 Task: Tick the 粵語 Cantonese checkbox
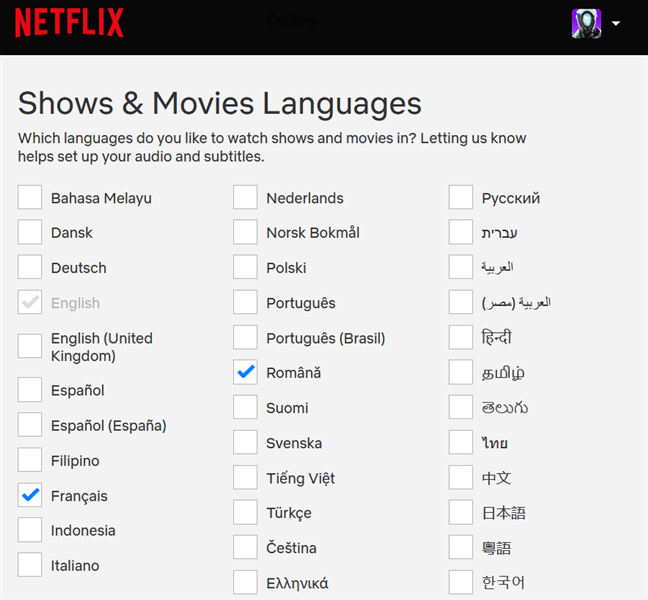(461, 547)
